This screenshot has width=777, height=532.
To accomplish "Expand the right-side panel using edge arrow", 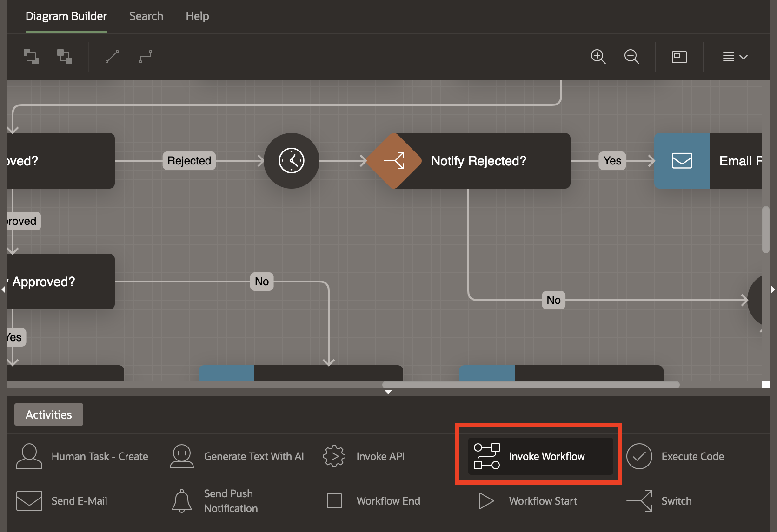I will tap(773, 289).
